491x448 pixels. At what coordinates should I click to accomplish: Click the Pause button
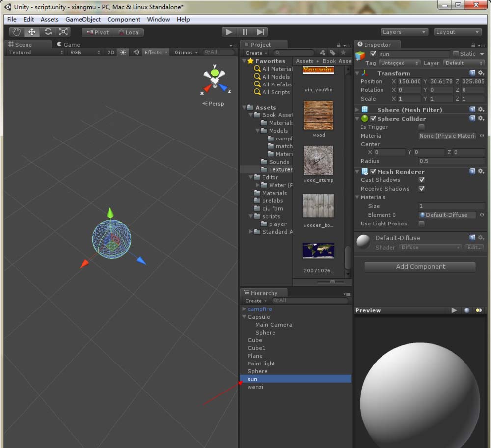(245, 32)
